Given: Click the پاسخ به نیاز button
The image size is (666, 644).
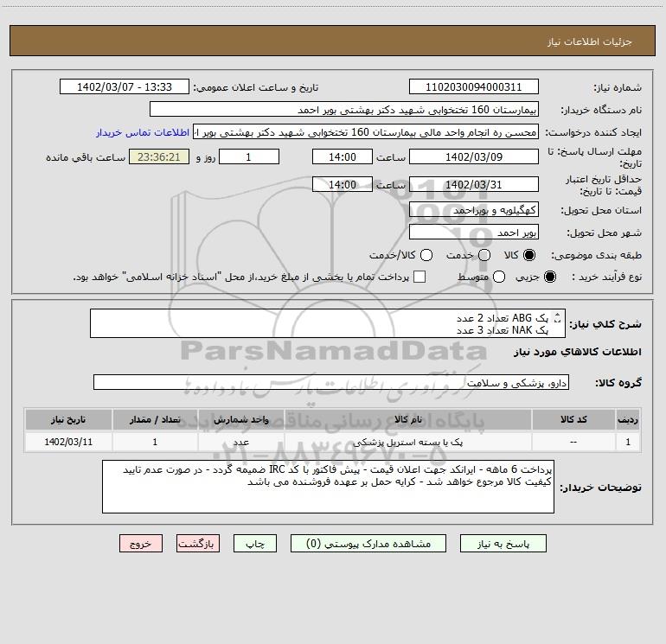Looking at the screenshot, I should tap(503, 544).
